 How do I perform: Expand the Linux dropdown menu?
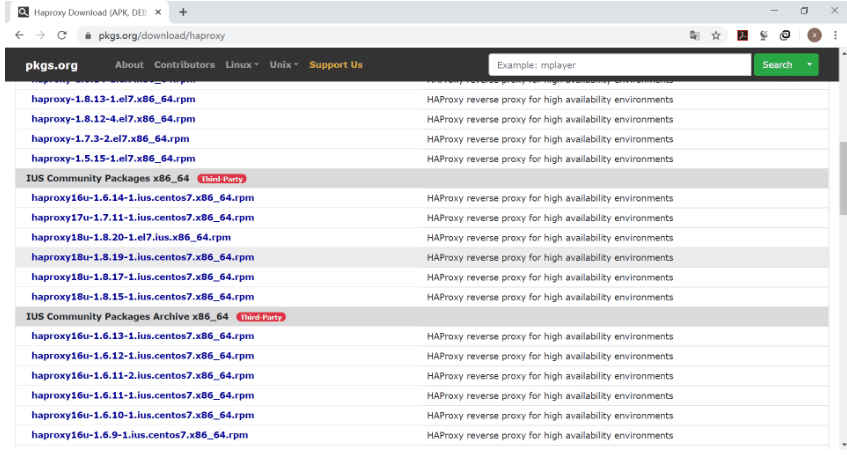click(x=241, y=65)
